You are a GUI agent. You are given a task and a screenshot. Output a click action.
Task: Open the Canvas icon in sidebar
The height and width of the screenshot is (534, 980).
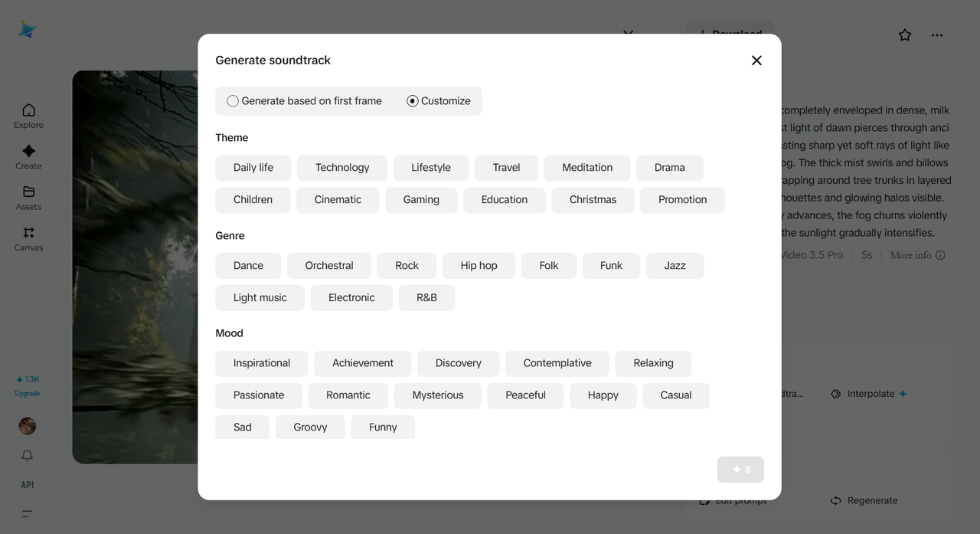[28, 238]
